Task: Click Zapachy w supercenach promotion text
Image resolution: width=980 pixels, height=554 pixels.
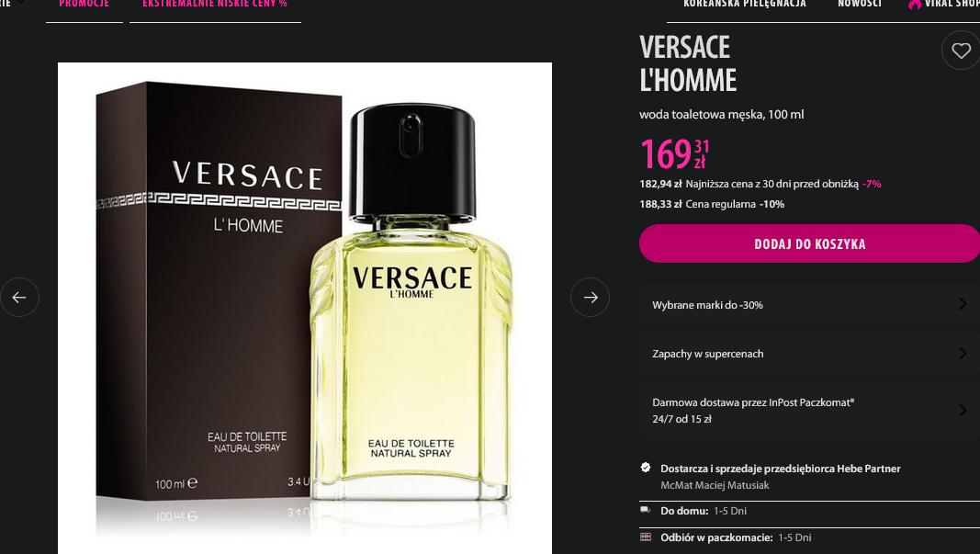Action: click(707, 354)
